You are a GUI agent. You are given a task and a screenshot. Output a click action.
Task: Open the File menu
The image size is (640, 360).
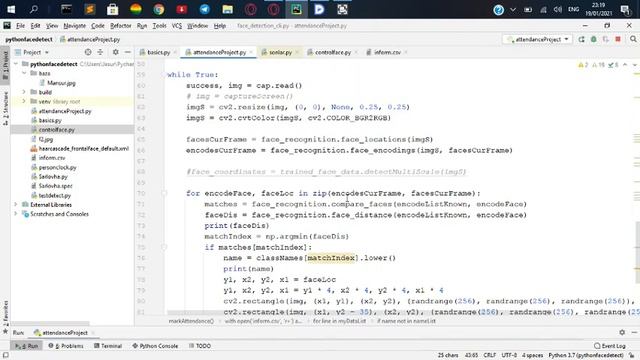(20, 26)
